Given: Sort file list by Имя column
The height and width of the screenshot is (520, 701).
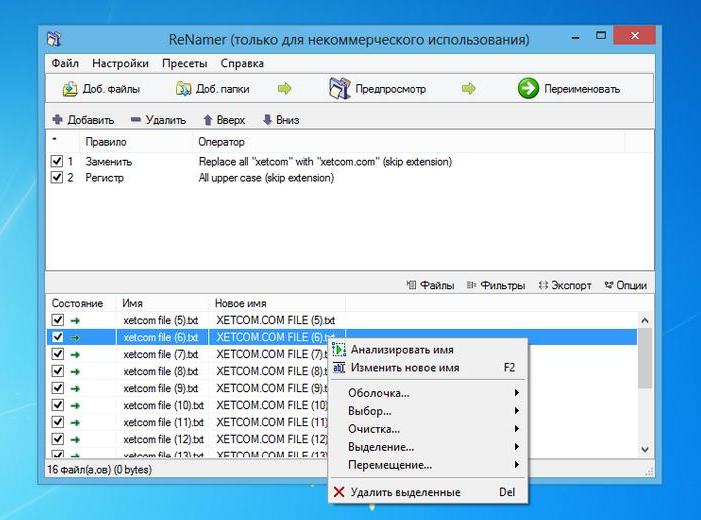Looking at the screenshot, I should pyautogui.click(x=163, y=303).
